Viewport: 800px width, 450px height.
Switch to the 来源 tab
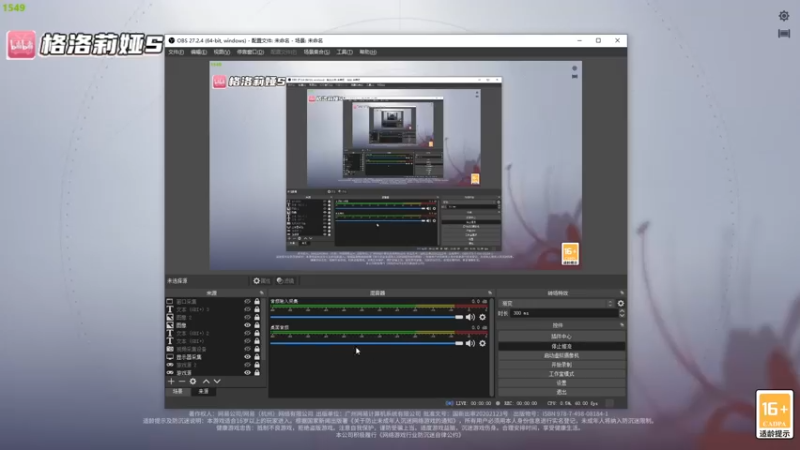click(204, 391)
